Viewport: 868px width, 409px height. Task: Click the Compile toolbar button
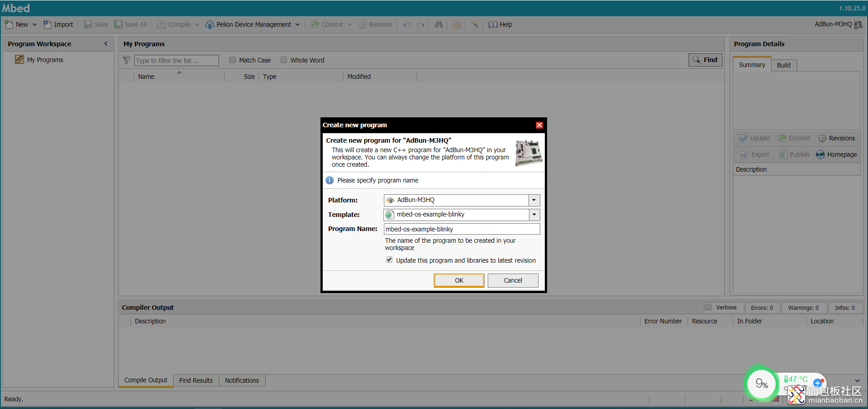click(174, 24)
